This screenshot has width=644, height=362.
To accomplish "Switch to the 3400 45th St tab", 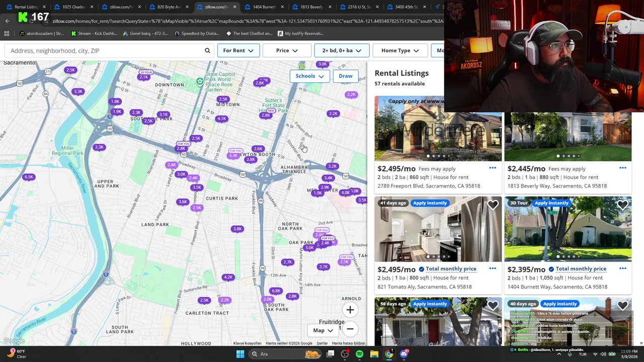I will point(406,7).
